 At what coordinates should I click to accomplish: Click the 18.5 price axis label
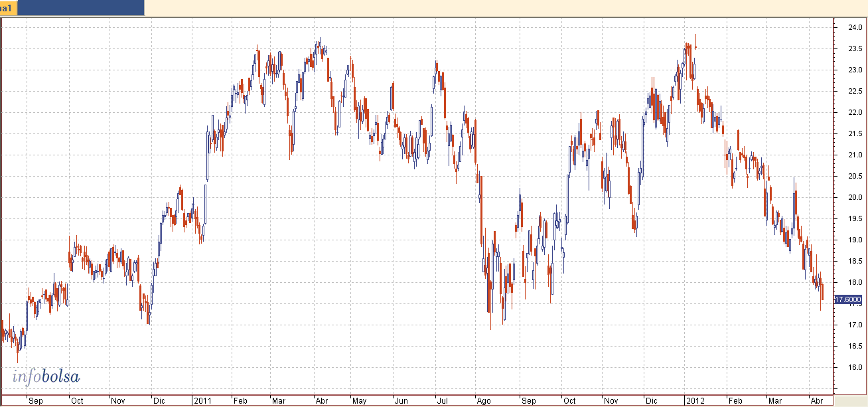pos(855,261)
